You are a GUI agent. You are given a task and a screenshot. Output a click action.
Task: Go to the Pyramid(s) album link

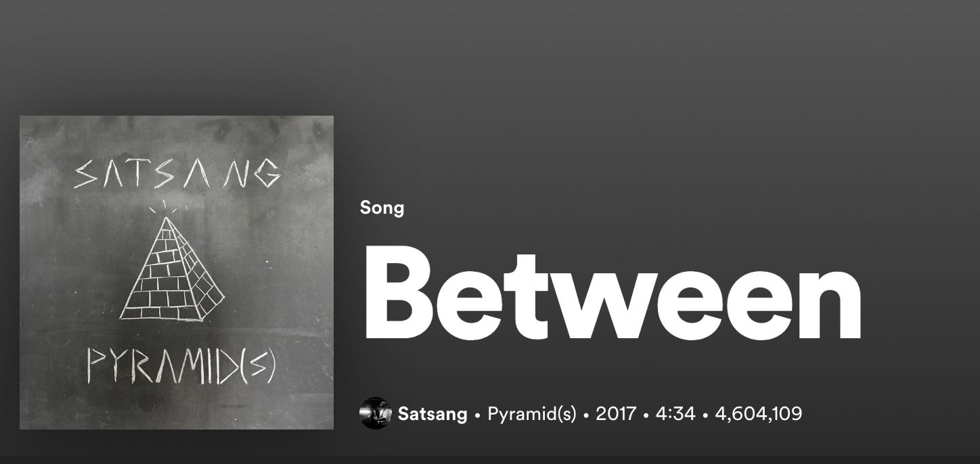pos(532,413)
